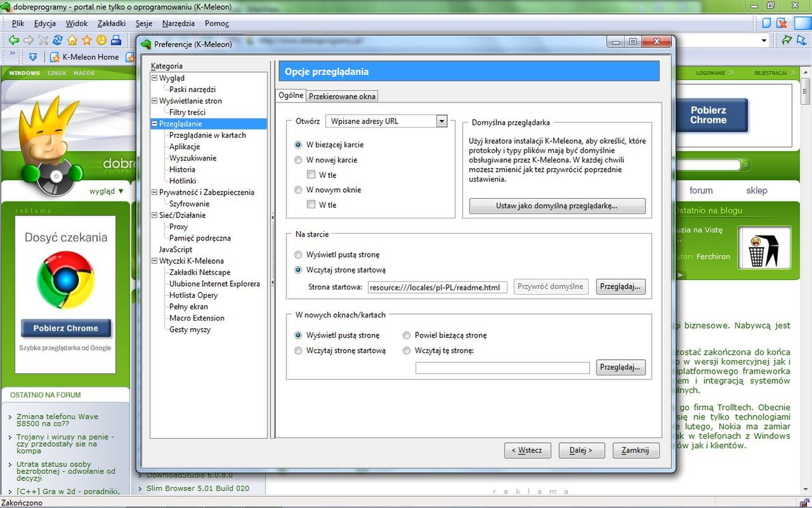Select 'Wczytaj stronę startową' for new windows/tabs

coord(298,351)
